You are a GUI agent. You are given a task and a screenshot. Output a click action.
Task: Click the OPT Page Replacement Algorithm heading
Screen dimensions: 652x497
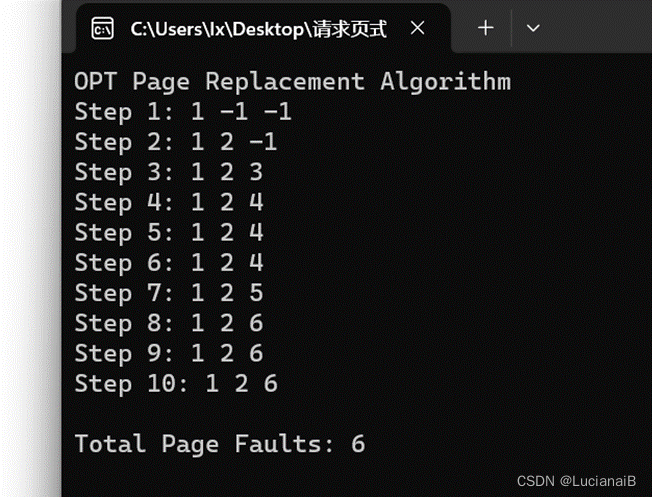click(x=292, y=82)
